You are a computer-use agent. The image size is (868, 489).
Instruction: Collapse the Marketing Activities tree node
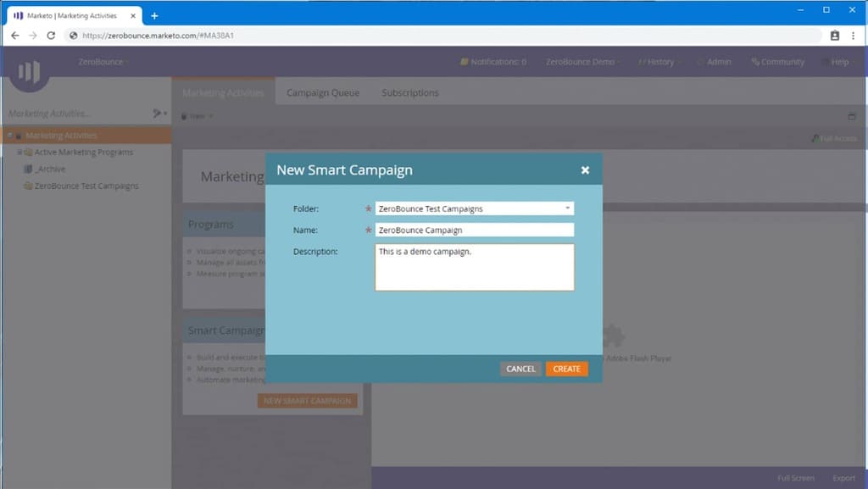pyautogui.click(x=10, y=136)
